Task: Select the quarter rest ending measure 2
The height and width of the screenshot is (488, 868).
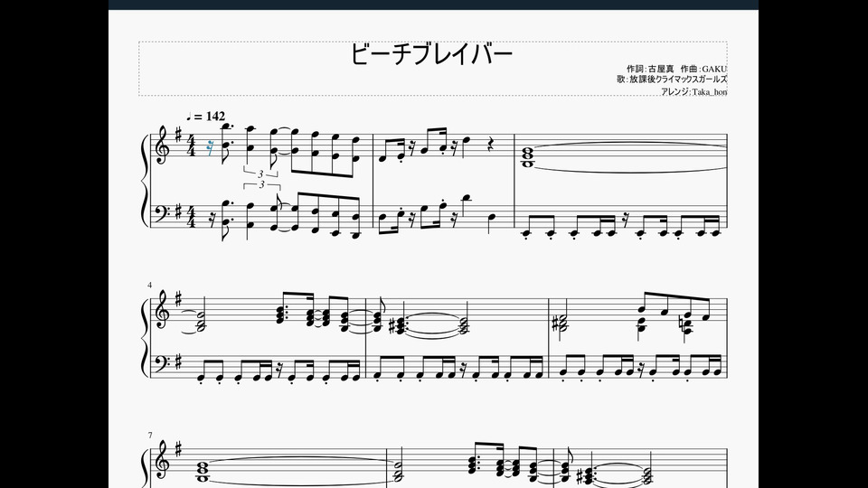Action: [x=488, y=144]
